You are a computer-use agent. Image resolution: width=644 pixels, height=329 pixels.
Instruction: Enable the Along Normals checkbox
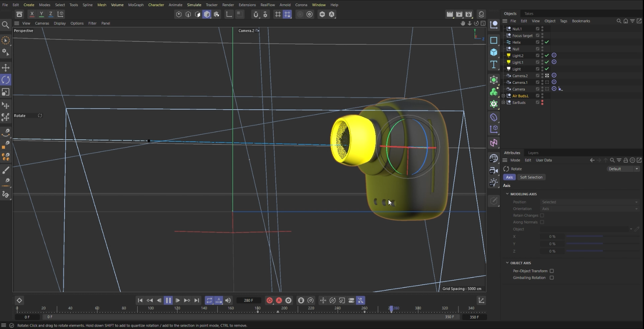542,222
